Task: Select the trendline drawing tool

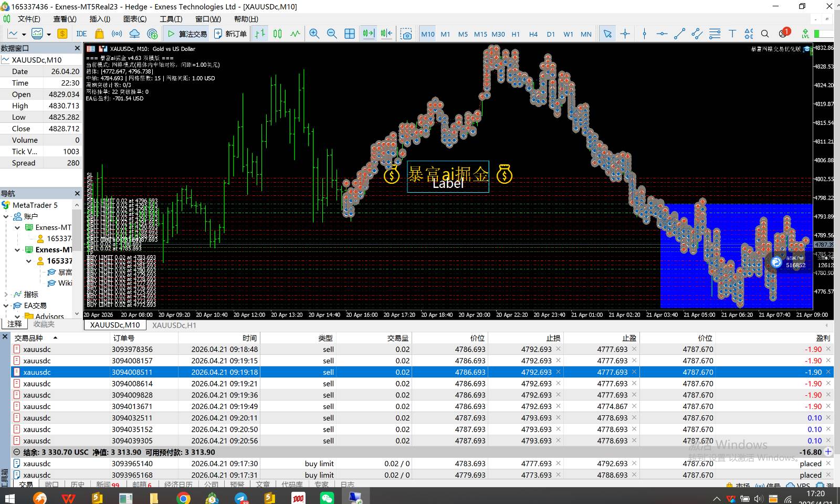Action: tap(679, 34)
